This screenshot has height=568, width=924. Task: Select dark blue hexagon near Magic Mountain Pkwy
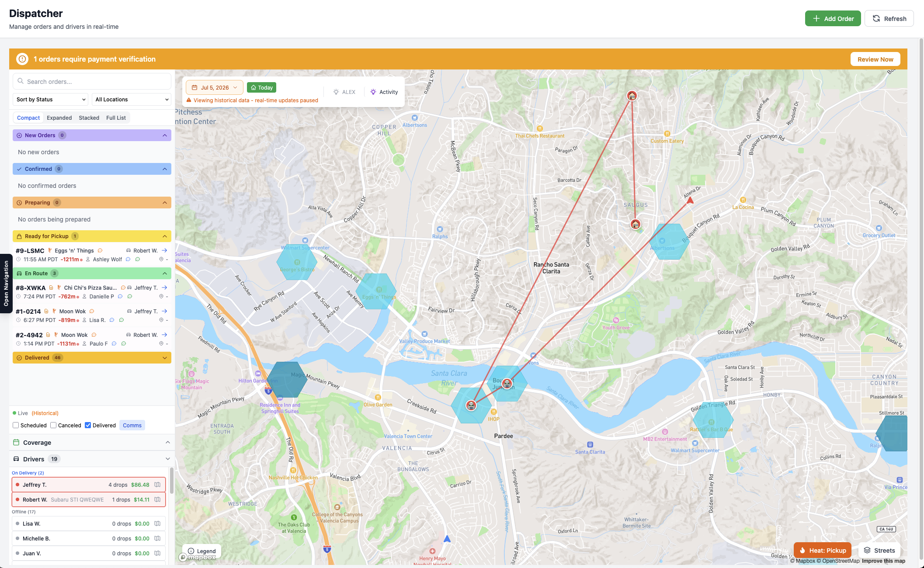coord(287,379)
